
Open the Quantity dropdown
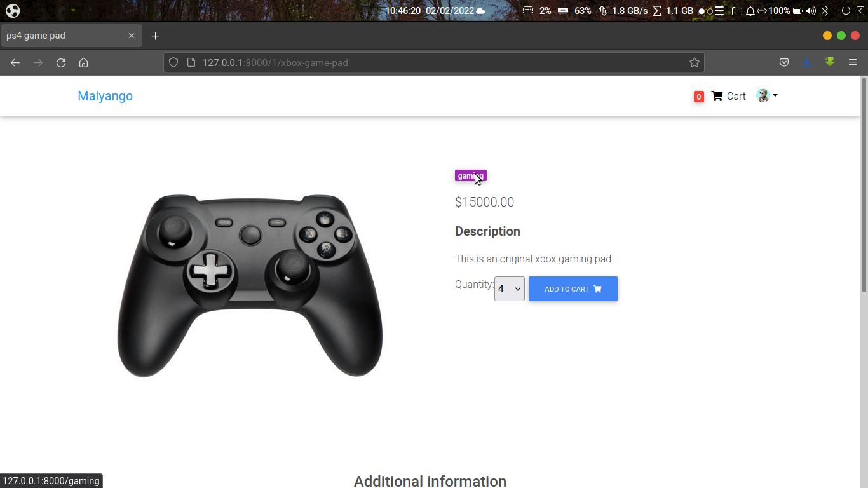tap(509, 288)
